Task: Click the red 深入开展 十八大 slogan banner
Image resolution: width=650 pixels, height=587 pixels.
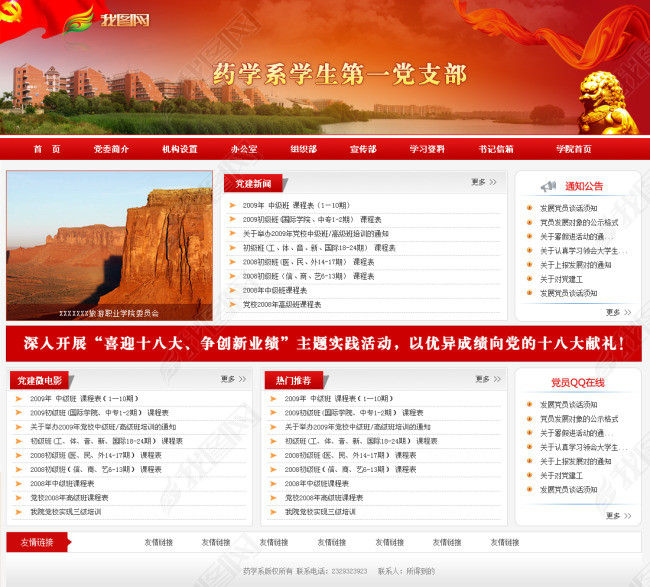Action: tap(323, 343)
